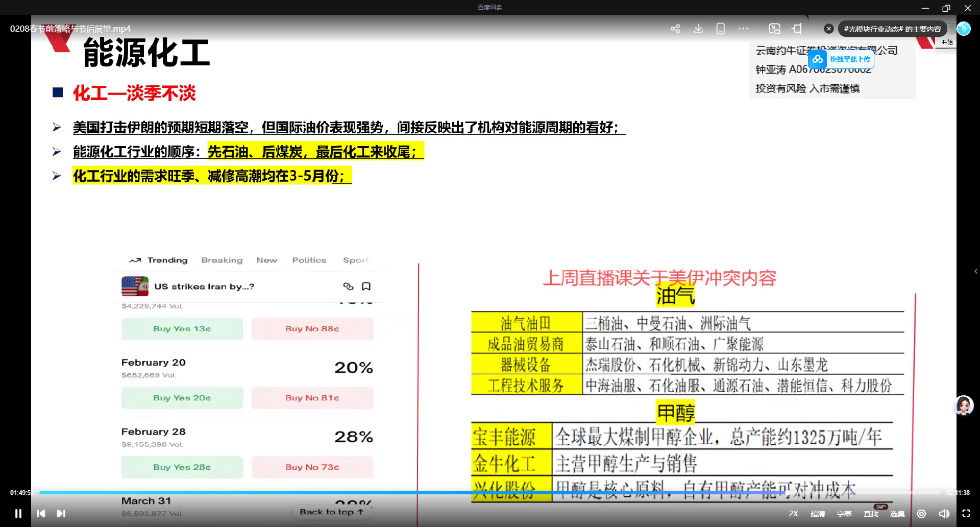Download the video using the download icon

click(698, 29)
